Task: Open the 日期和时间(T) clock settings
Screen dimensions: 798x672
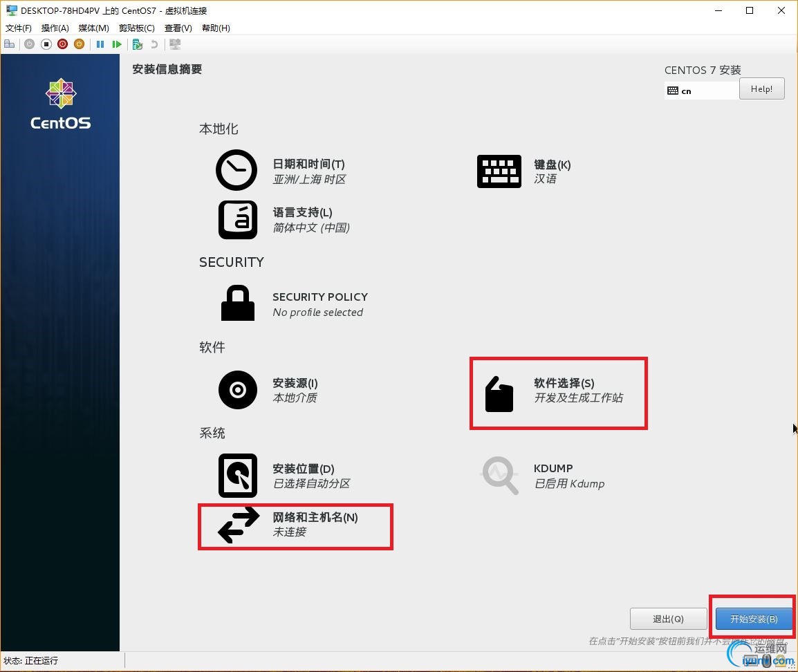Action: [x=281, y=170]
